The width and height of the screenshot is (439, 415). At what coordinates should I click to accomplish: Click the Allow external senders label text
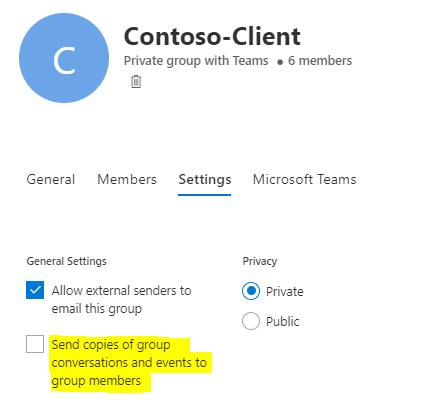[x=121, y=300]
